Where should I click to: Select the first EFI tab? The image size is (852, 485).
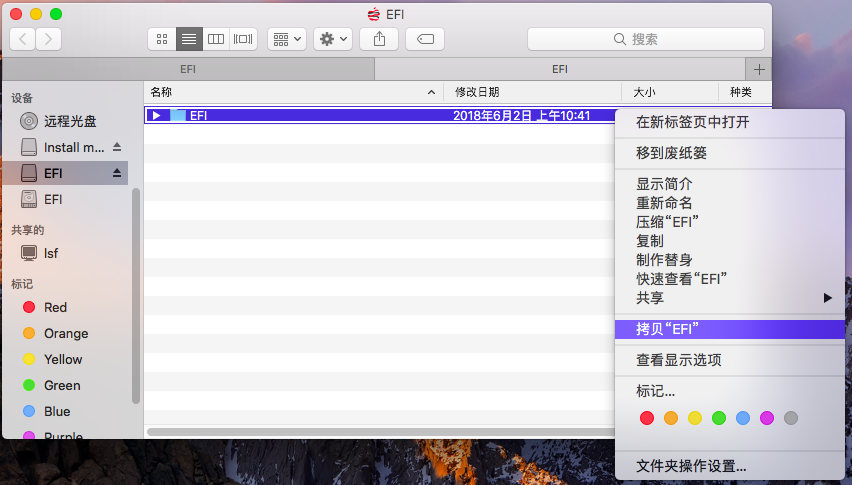(x=188, y=69)
